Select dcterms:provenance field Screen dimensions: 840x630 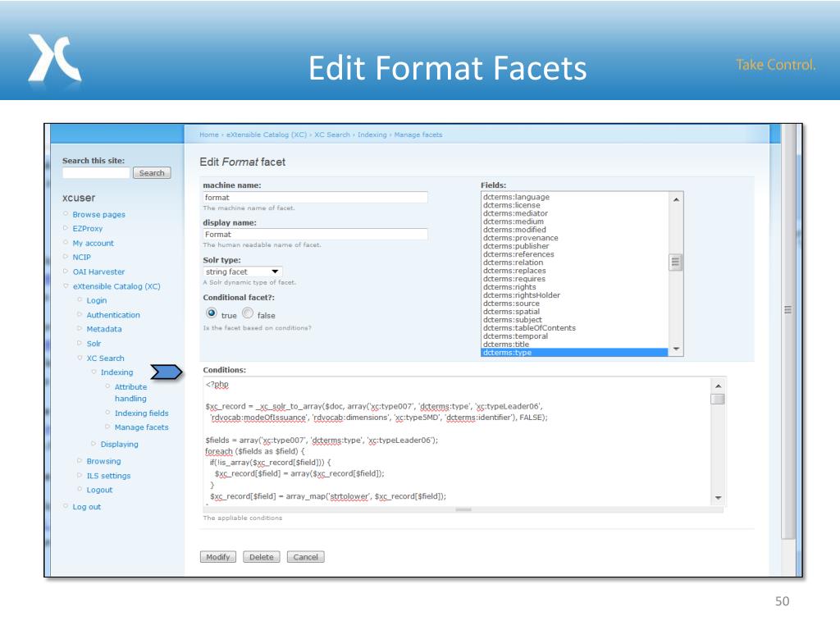520,238
